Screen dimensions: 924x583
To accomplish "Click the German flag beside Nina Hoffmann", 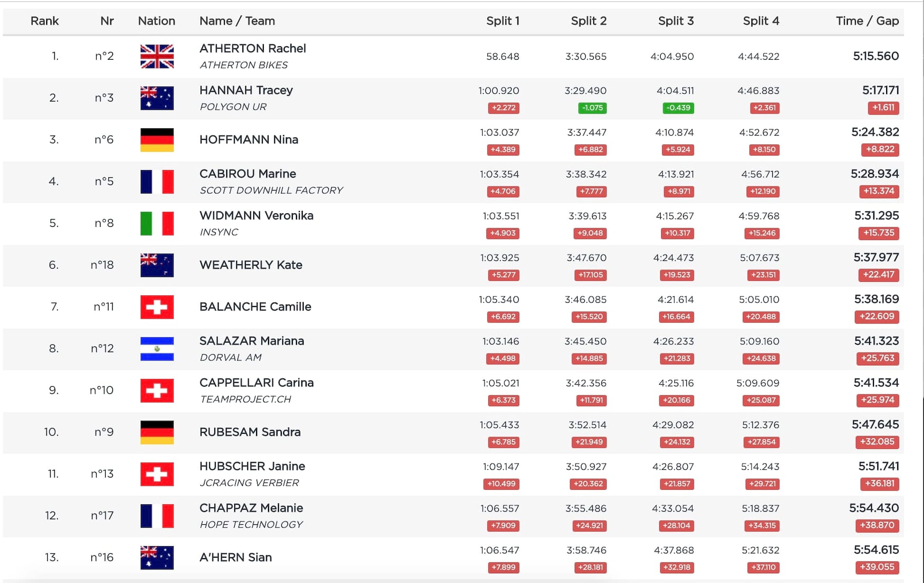I will pyautogui.click(x=156, y=140).
